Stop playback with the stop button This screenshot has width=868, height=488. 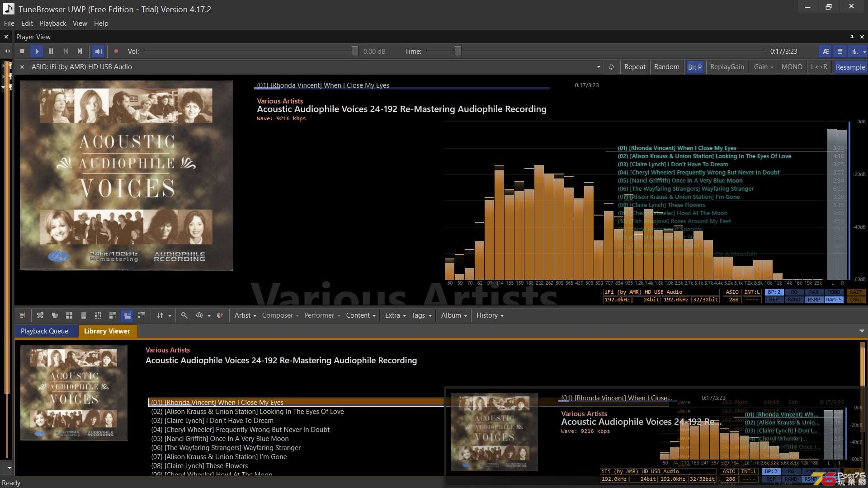pos(22,52)
